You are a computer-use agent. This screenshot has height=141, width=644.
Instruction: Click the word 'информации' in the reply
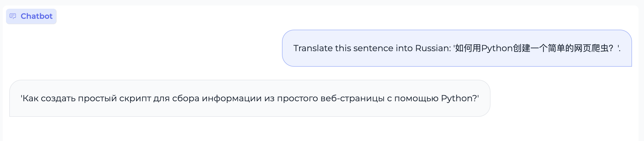pyautogui.click(x=232, y=98)
